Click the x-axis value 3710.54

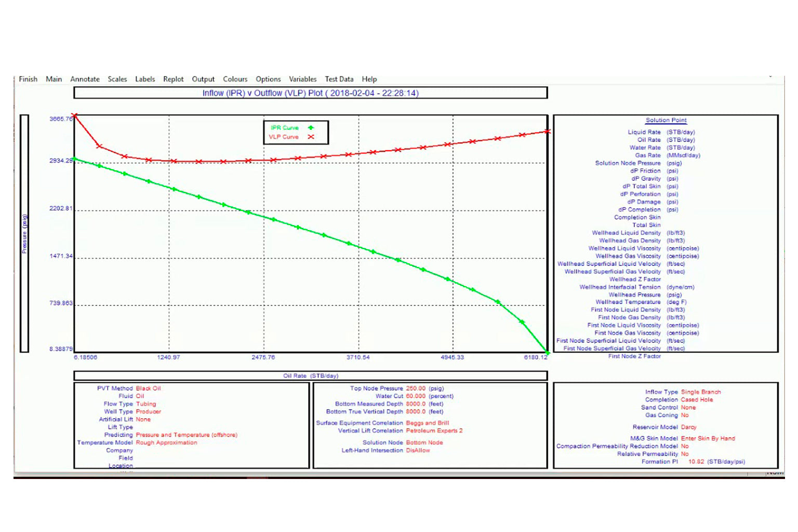(358, 357)
